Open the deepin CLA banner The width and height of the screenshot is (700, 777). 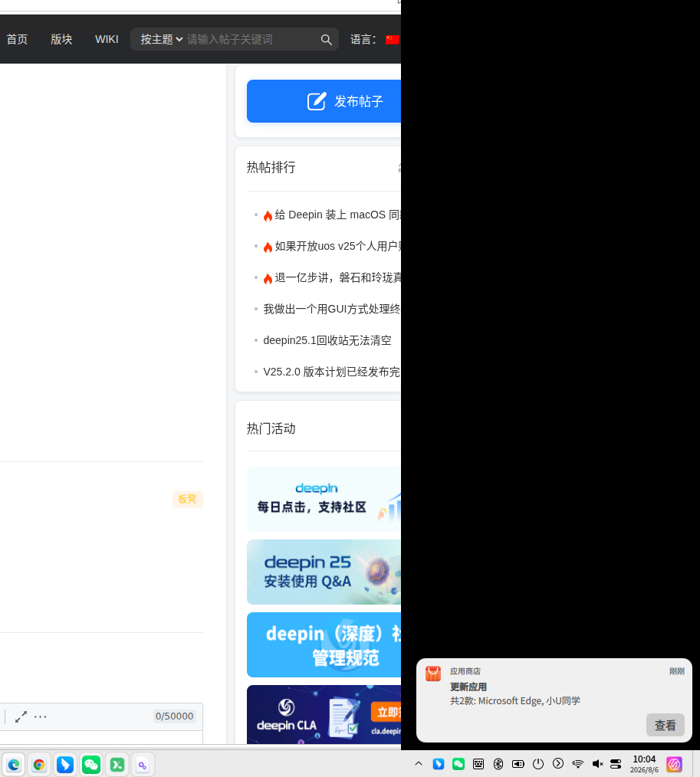[x=324, y=714]
